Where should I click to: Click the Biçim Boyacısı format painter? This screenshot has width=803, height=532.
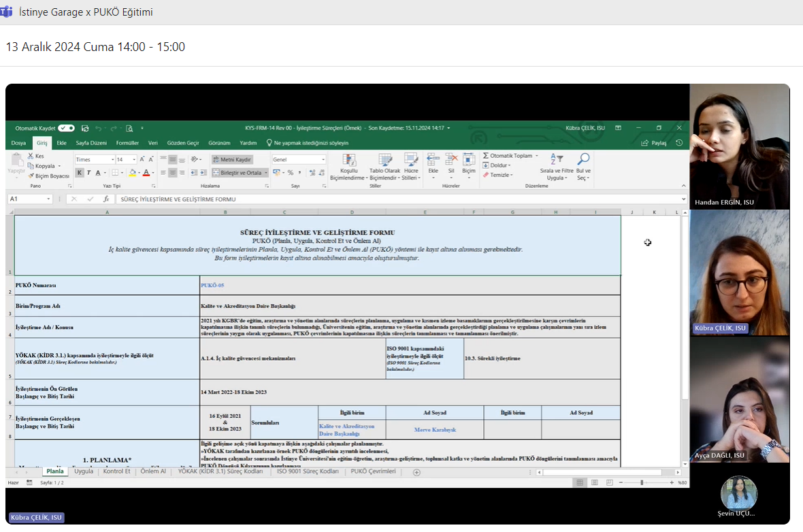48,176
